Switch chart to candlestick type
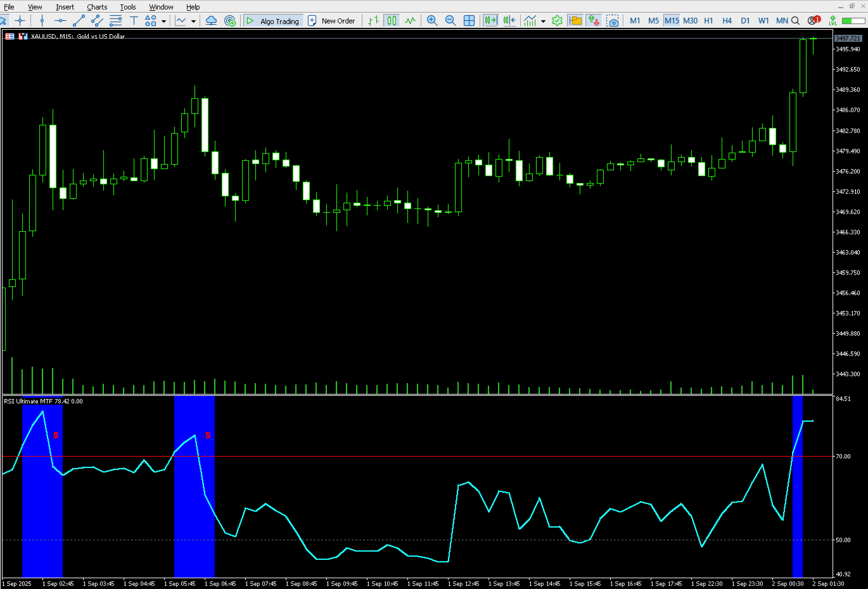This screenshot has width=868, height=589. click(x=392, y=21)
